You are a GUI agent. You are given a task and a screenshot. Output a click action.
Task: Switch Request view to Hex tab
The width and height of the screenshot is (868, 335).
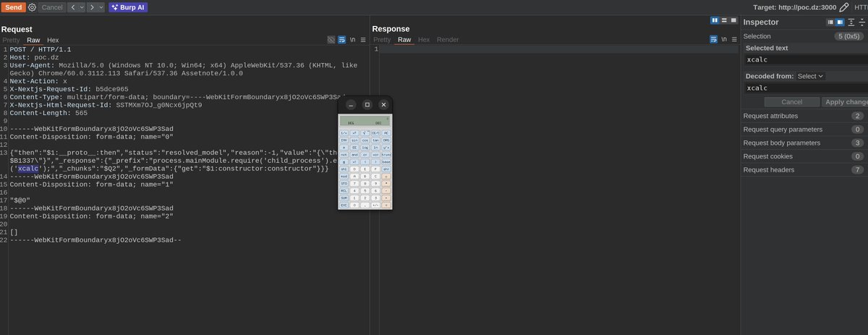[53, 40]
